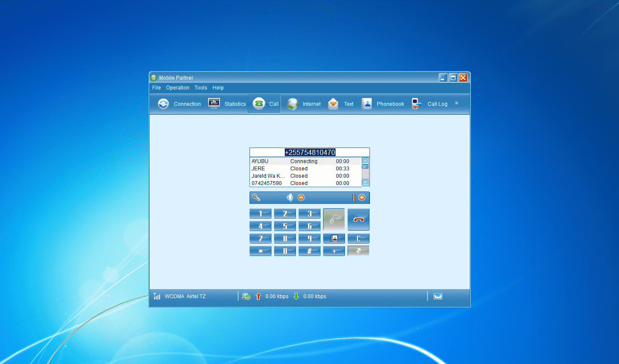Viewport: 619px width, 364px height.
Task: Select the 0742457590 call entry
Action: [x=306, y=183]
